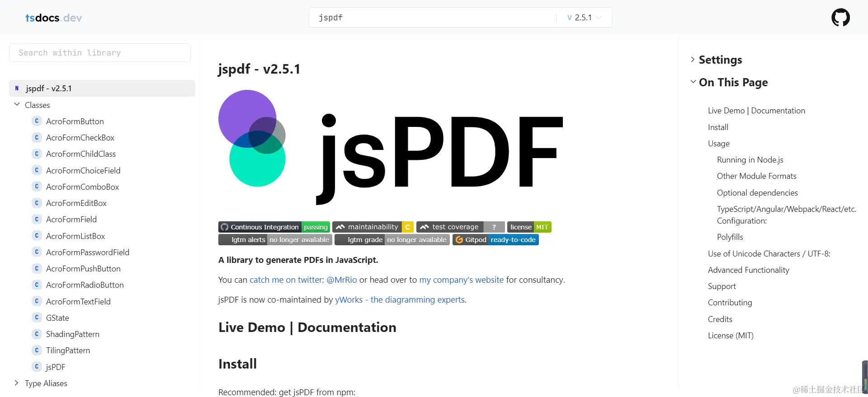Screen dimensions: 868x397
Task: Click class icon beside AcroFormListBox
Action: point(37,236)
